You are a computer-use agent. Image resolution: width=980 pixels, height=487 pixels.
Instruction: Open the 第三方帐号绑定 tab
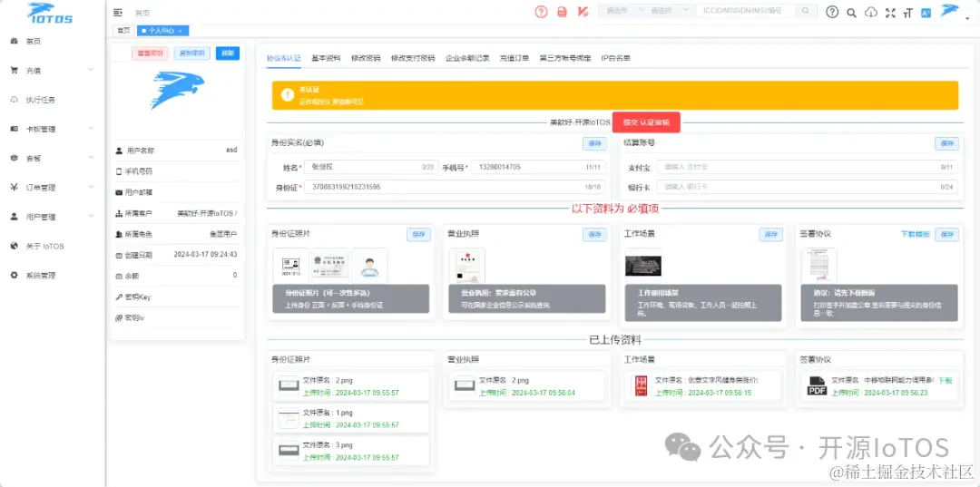tap(565, 58)
